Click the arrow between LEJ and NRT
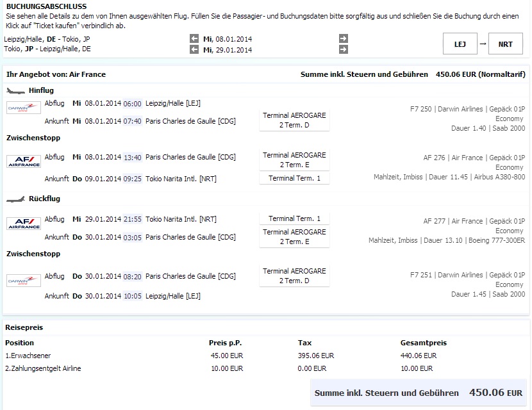The width and height of the screenshot is (532, 410). click(483, 44)
